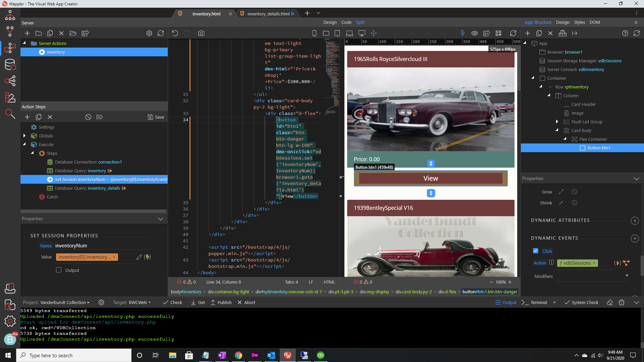Switch to inventory_details.html tab
Viewport: 644px width, 362px height.
click(268, 14)
